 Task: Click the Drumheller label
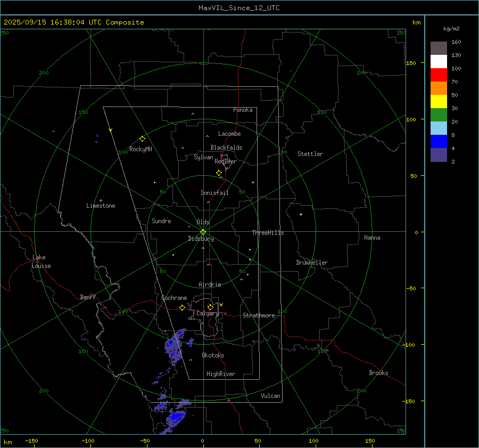(312, 263)
